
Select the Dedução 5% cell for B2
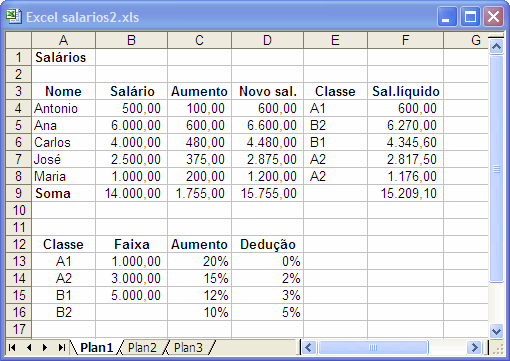click(268, 312)
